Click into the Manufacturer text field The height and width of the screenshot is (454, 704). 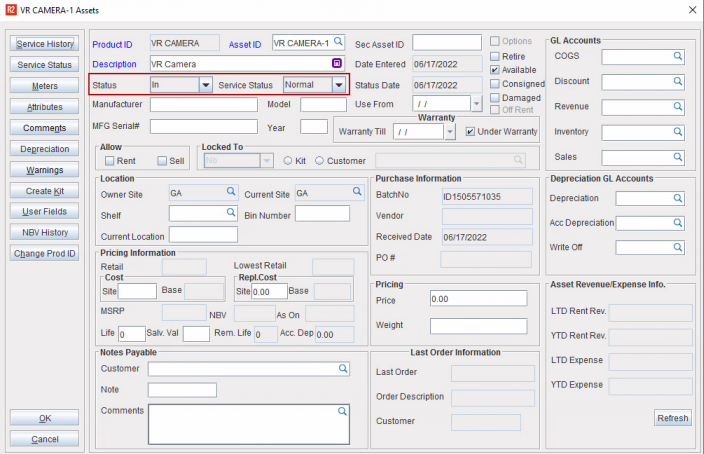(204, 104)
